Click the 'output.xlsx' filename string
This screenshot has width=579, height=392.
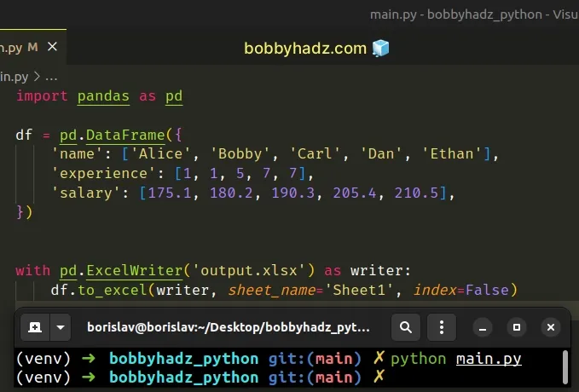click(249, 270)
